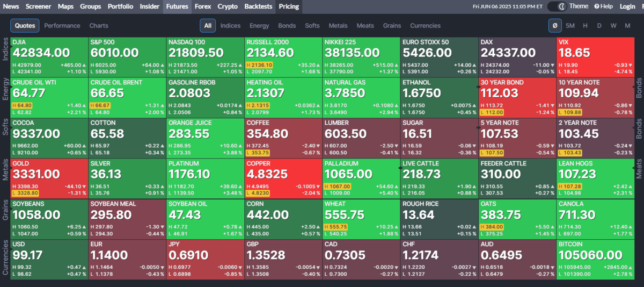Open the JPY currency tile
Screen dimensions: 644x287
(204, 260)
